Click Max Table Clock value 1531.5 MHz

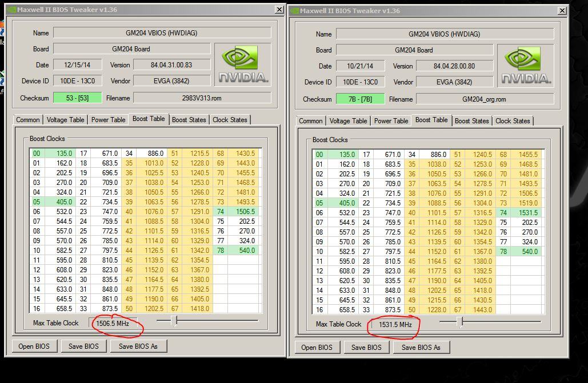[395, 325]
